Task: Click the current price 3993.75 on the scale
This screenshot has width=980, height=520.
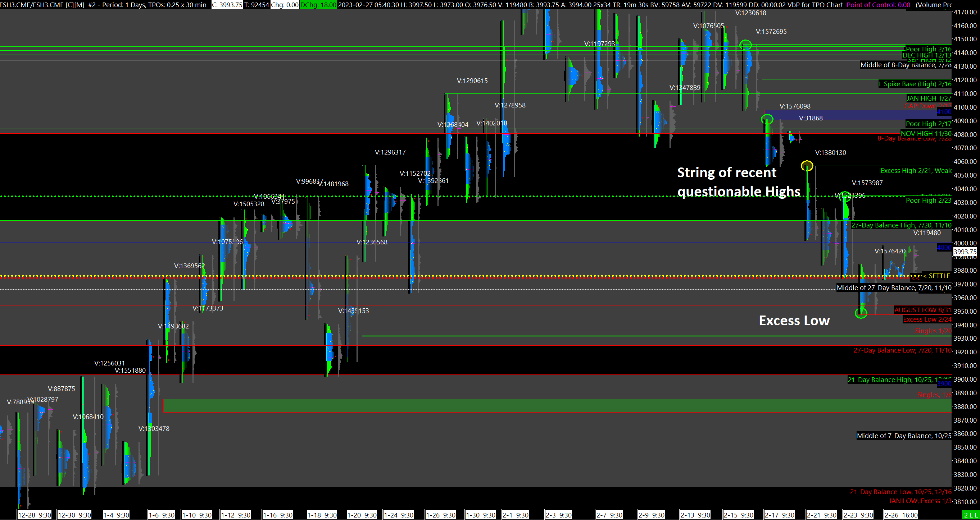Action: 965,251
